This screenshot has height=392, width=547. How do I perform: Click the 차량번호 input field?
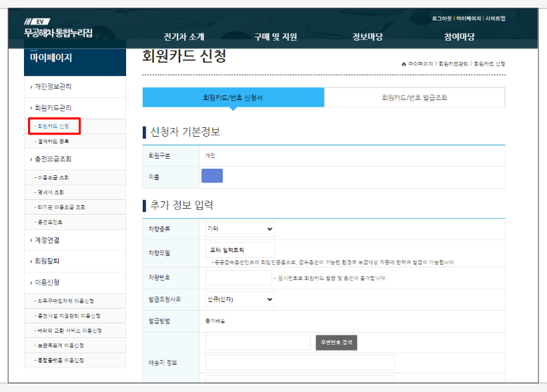(x=238, y=277)
